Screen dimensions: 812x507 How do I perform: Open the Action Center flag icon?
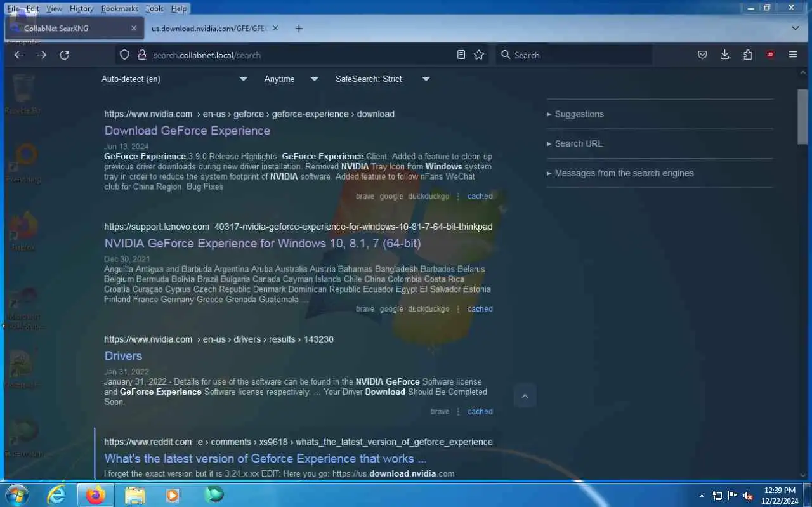tap(733, 496)
